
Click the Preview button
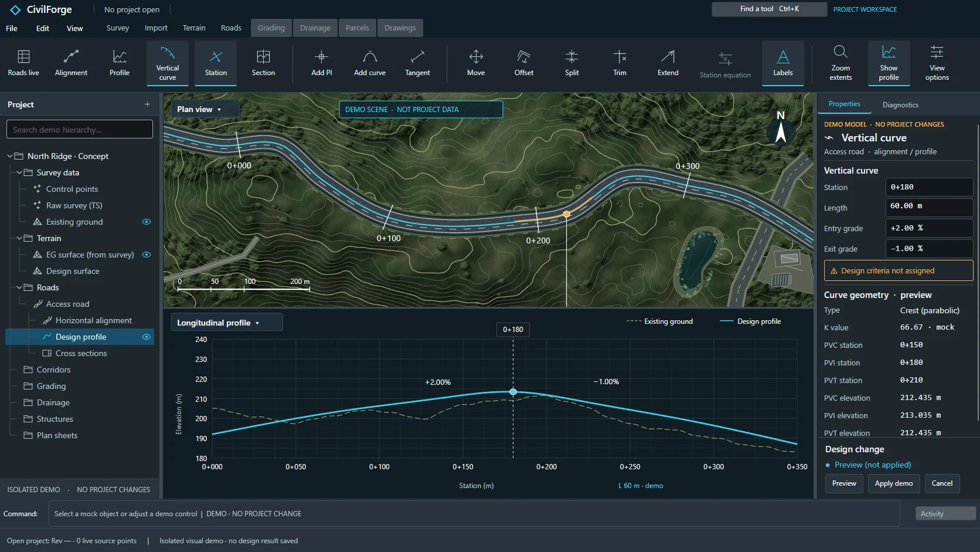844,483
